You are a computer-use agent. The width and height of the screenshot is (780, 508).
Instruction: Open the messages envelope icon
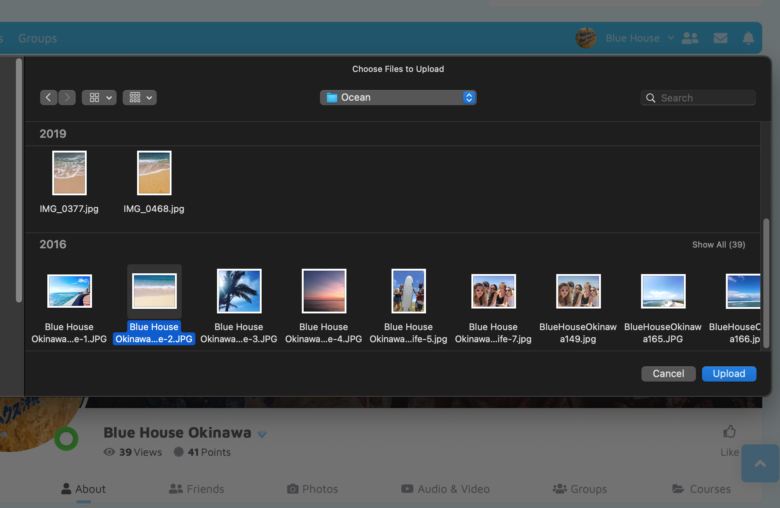point(720,38)
